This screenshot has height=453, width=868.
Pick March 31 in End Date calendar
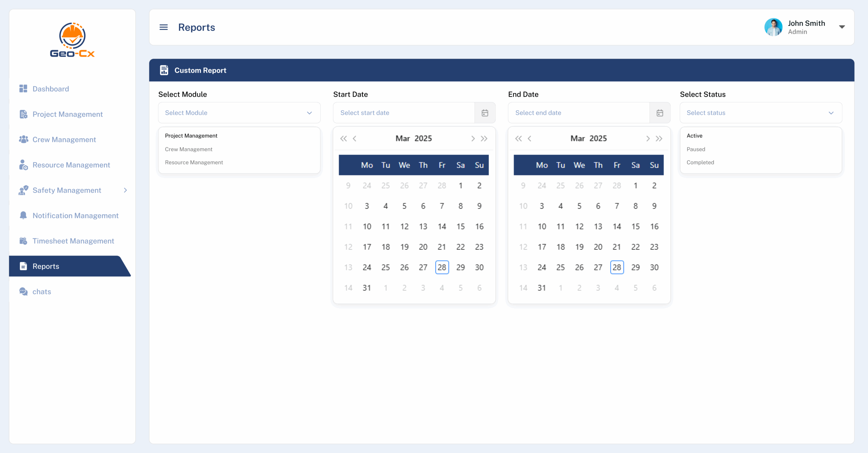click(x=541, y=288)
